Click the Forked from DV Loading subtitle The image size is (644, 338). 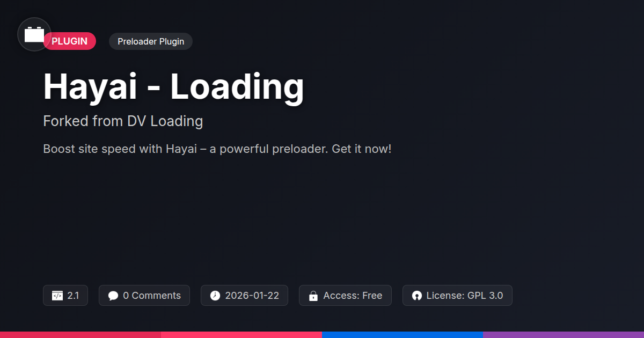pos(123,121)
